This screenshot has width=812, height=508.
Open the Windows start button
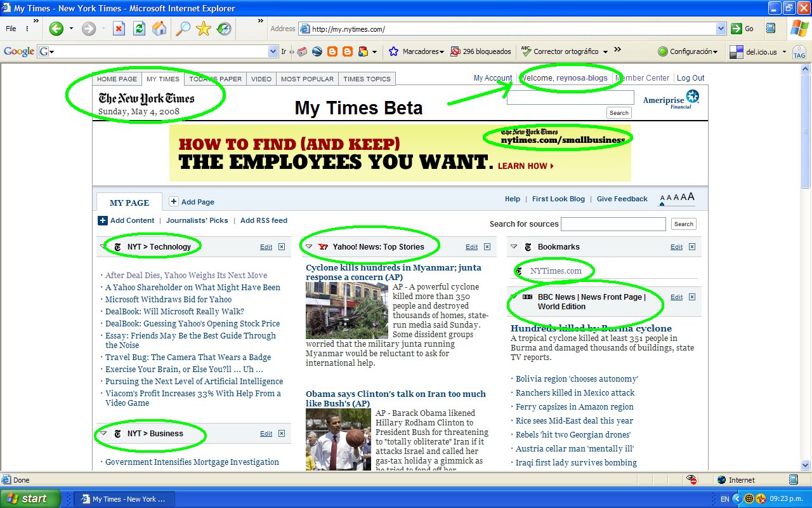coord(30,498)
